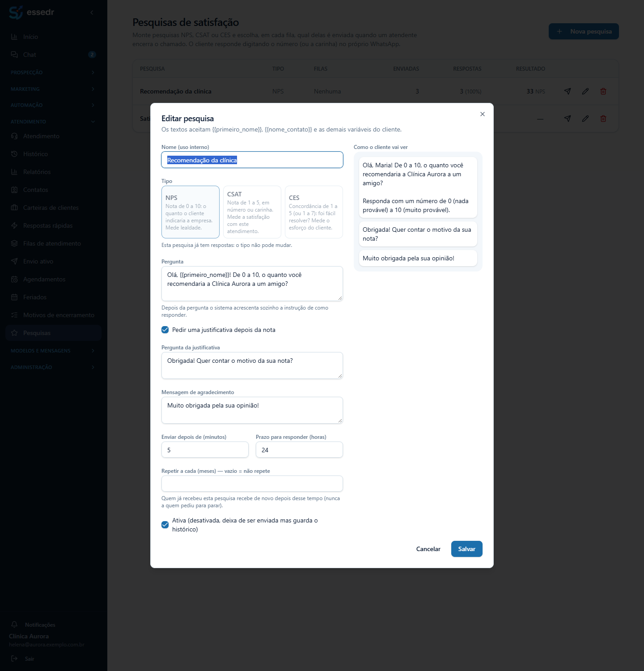Click the Envio ativo paper-plane icon
Image resolution: width=644 pixels, height=671 pixels.
click(14, 261)
